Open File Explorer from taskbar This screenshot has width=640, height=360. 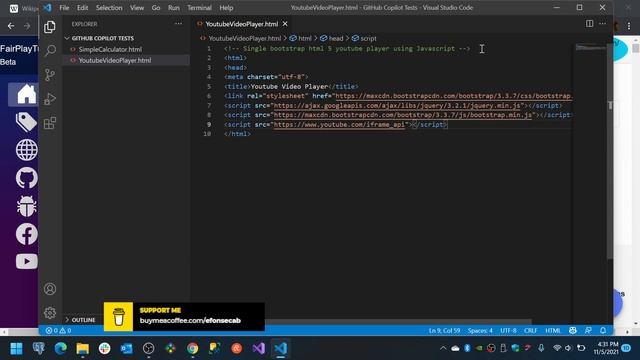82,349
